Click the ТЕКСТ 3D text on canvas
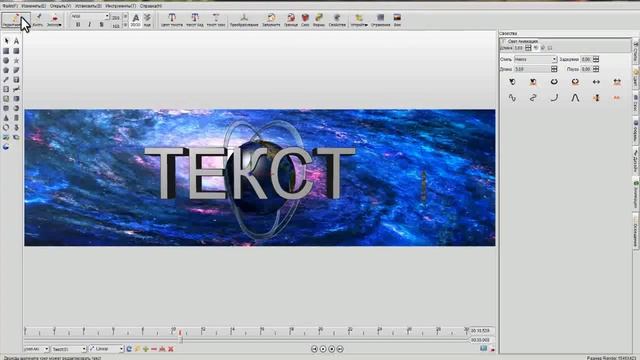This screenshot has width=640, height=360. point(250,173)
